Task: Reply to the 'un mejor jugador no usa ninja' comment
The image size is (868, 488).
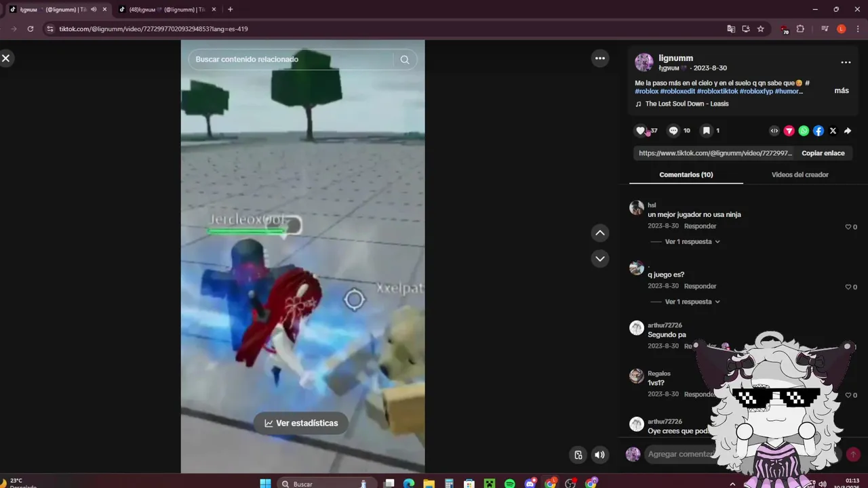Action: click(700, 226)
